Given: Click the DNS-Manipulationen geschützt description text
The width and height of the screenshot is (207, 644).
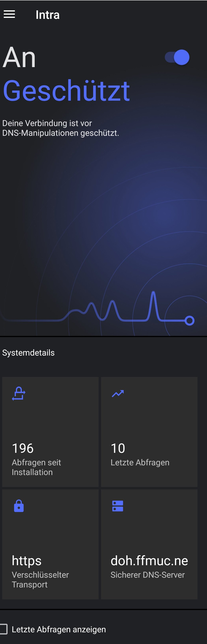Looking at the screenshot, I should tap(61, 128).
